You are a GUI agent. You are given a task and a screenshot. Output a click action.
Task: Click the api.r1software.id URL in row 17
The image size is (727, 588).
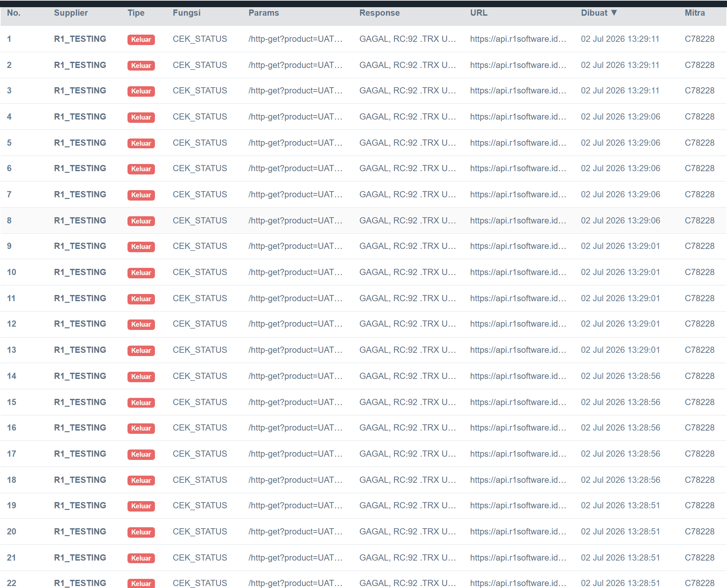518,454
